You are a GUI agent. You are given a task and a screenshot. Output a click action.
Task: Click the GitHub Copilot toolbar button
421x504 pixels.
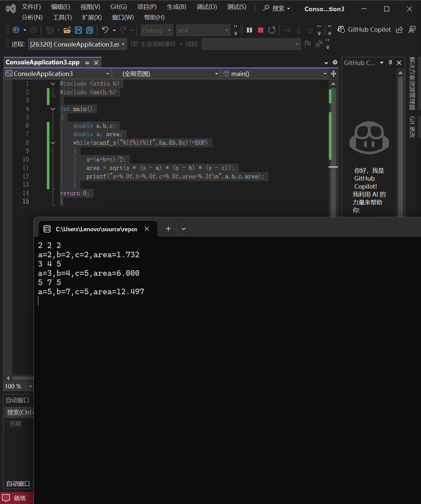364,29
